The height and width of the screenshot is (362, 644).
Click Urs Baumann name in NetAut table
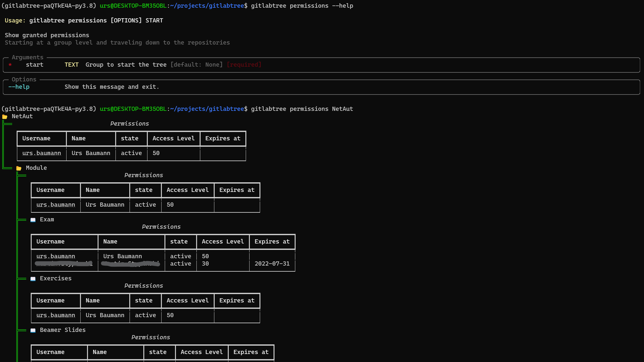pos(91,153)
